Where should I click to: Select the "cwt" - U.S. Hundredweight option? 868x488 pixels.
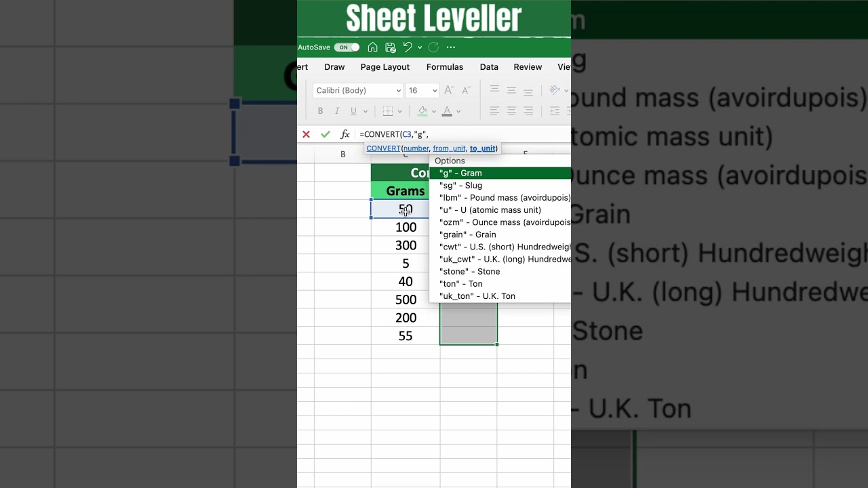pyautogui.click(x=500, y=247)
